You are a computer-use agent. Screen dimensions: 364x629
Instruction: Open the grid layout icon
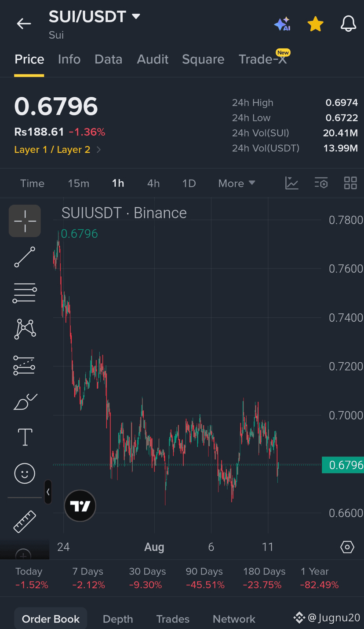(x=350, y=183)
